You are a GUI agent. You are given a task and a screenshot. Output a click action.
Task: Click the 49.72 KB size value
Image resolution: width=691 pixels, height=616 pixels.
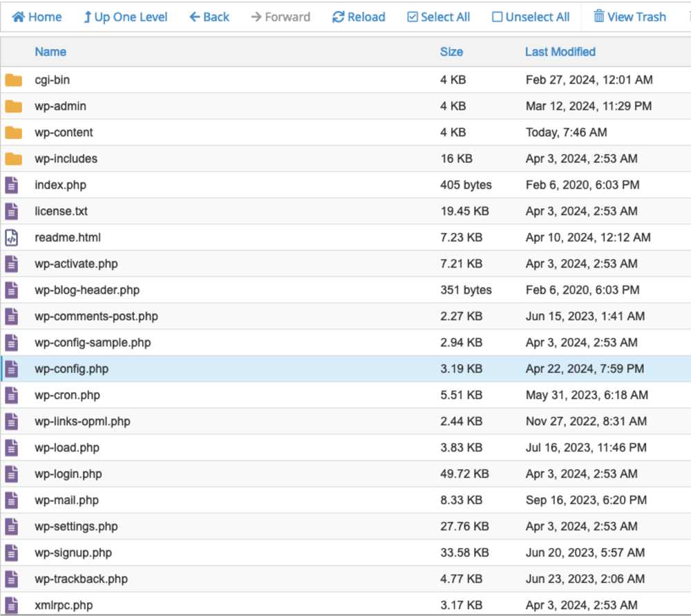(x=464, y=474)
